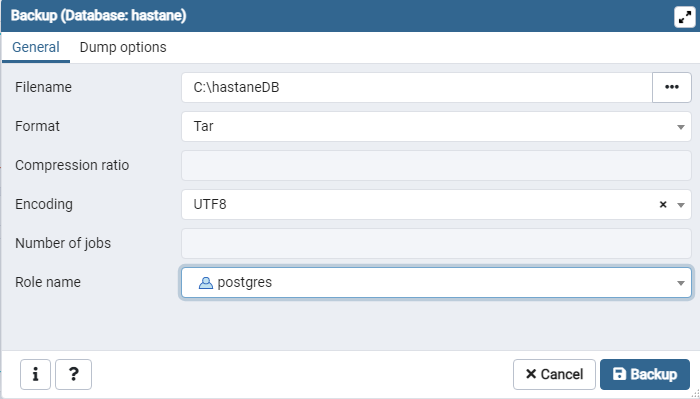The image size is (700, 399).
Task: Open help with question mark button
Action: point(74,374)
